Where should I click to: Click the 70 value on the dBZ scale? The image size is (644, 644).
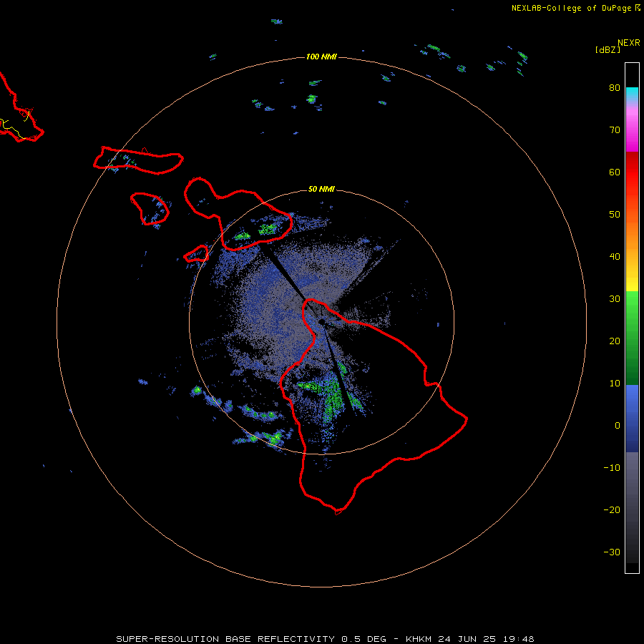pos(615,130)
